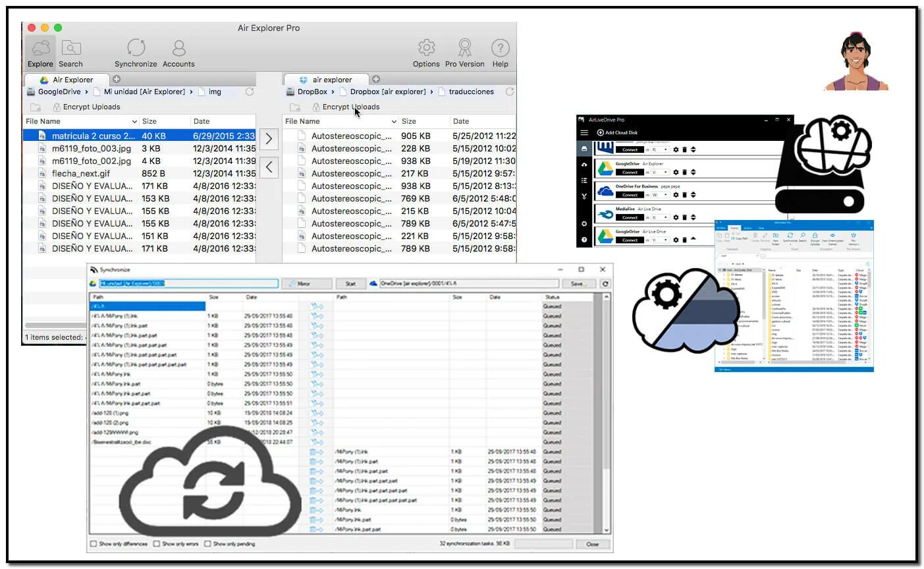The width and height of the screenshot is (924, 569).
Task: Sort GoogleDrive pane by Size column
Action: [x=165, y=122]
